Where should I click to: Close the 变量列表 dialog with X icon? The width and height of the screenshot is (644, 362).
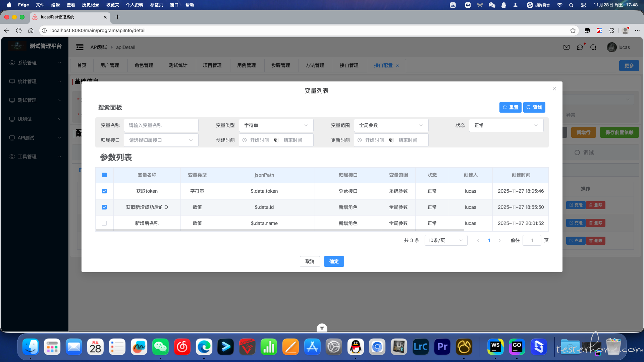[x=554, y=89]
